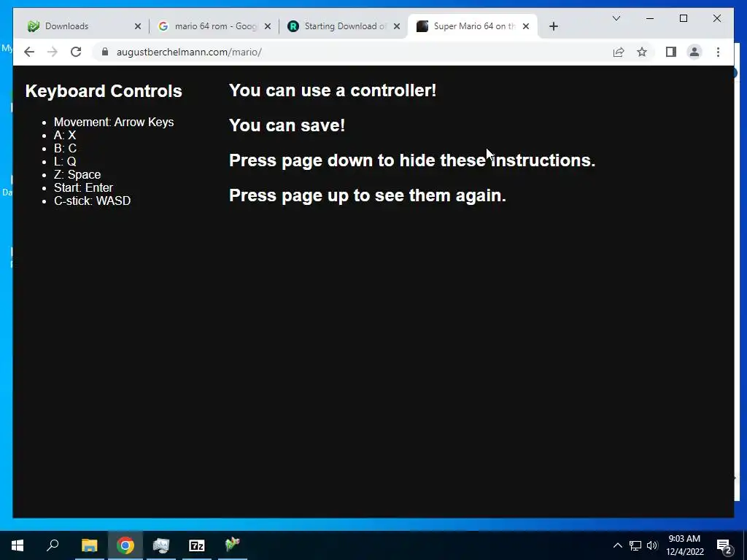
Task: Open Chrome side panel
Action: pos(671,52)
